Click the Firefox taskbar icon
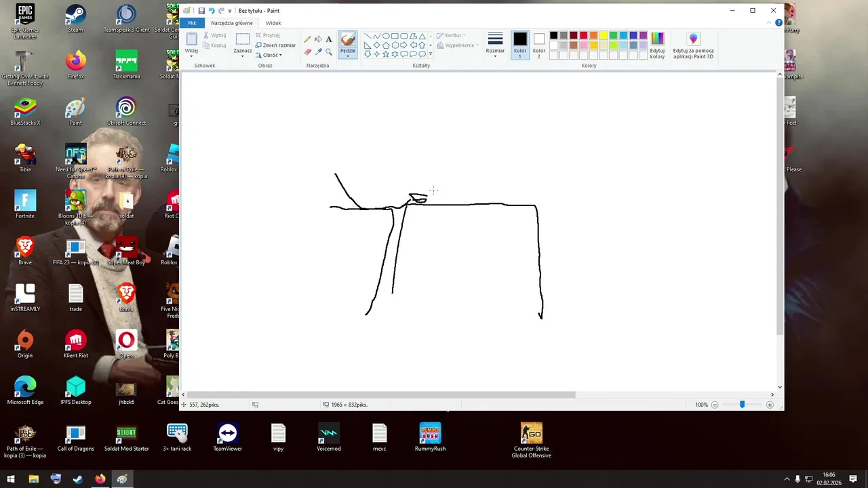The height and width of the screenshot is (488, 868). [x=100, y=479]
